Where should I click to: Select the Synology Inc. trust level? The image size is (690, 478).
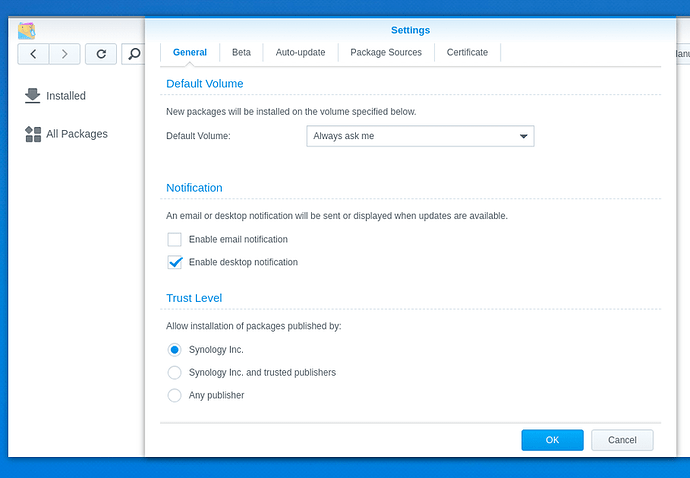point(174,350)
